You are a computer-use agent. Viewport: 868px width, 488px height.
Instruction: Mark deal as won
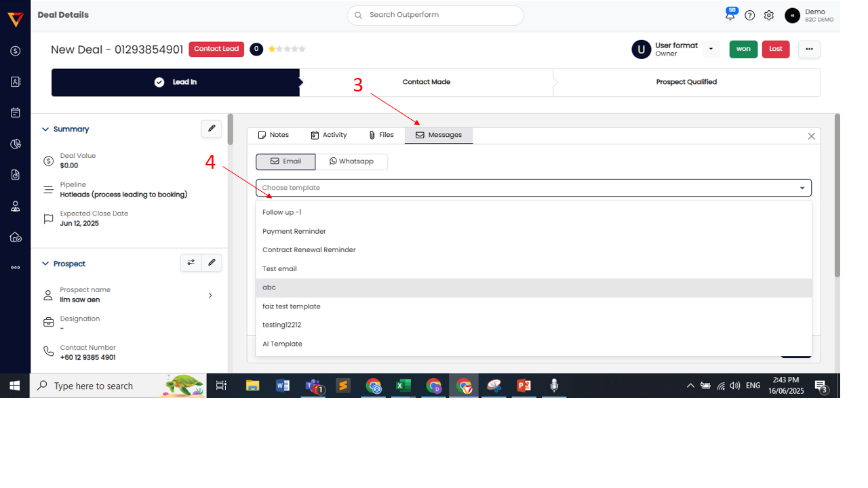pos(743,49)
